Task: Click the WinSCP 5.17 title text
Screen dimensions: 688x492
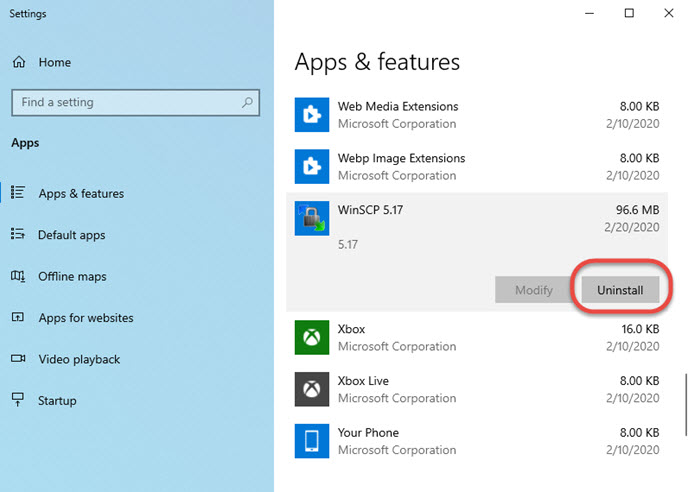Action: 370,210
